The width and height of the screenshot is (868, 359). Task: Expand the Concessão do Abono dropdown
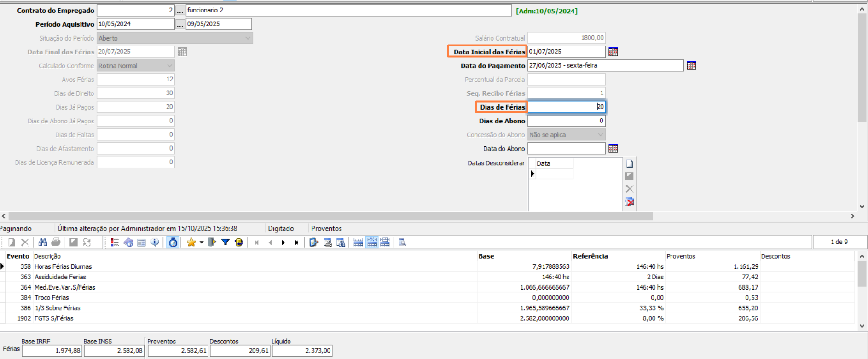[600, 135]
